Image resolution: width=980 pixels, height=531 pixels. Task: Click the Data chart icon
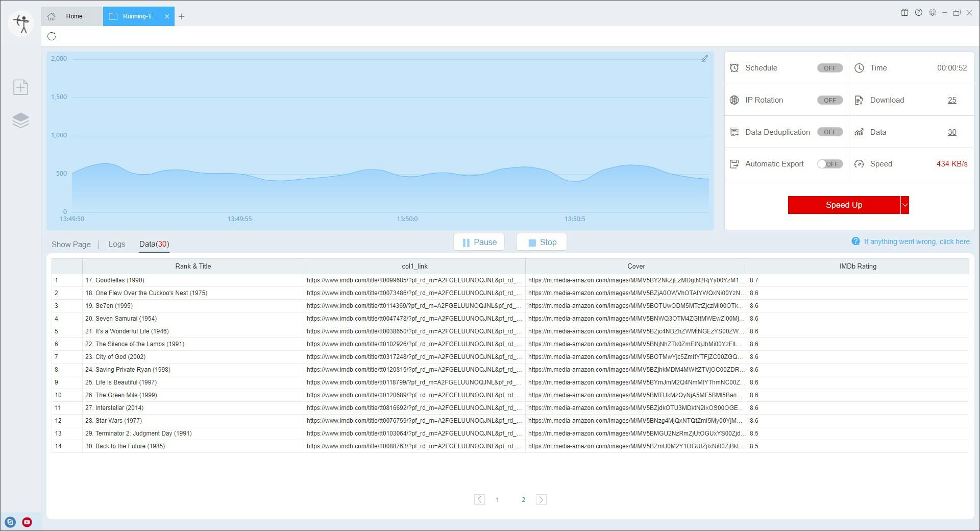[860, 132]
